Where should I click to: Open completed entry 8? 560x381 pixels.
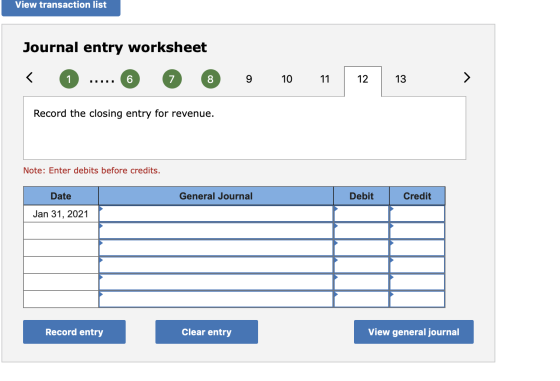tap(210, 79)
